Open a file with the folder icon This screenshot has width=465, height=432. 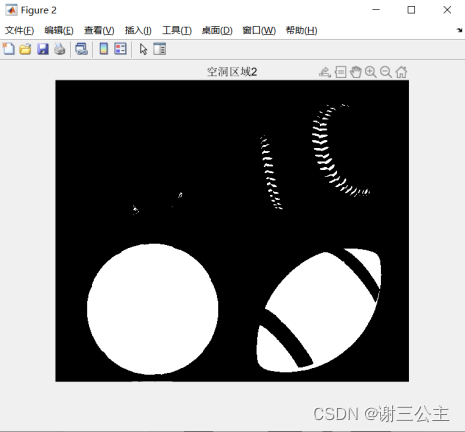(x=25, y=49)
